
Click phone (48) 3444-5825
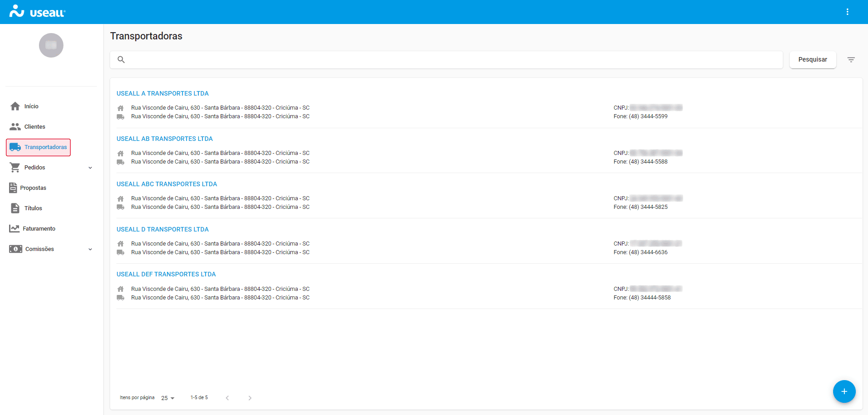[648, 207]
